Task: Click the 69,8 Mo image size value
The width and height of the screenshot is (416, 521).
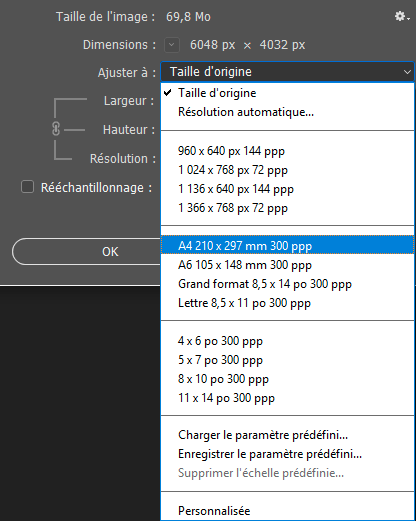Action: coord(188,17)
